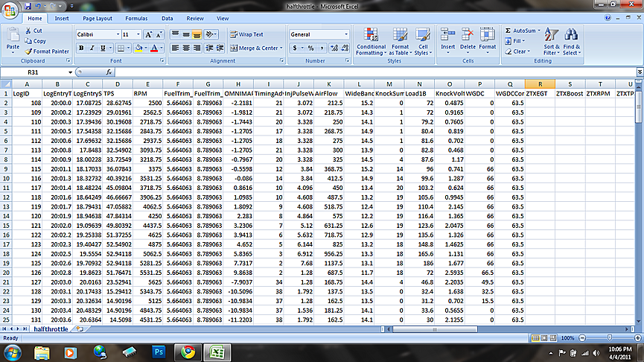Screen dimensions: 644x362
Task: Click Increase Font Size icon
Action: (x=149, y=34)
